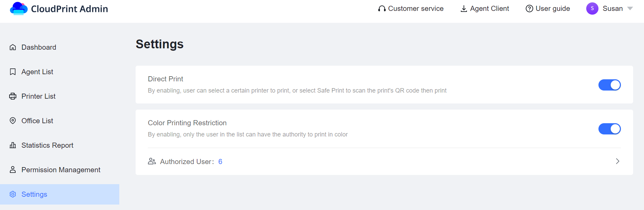Open Customer service link

tap(411, 9)
